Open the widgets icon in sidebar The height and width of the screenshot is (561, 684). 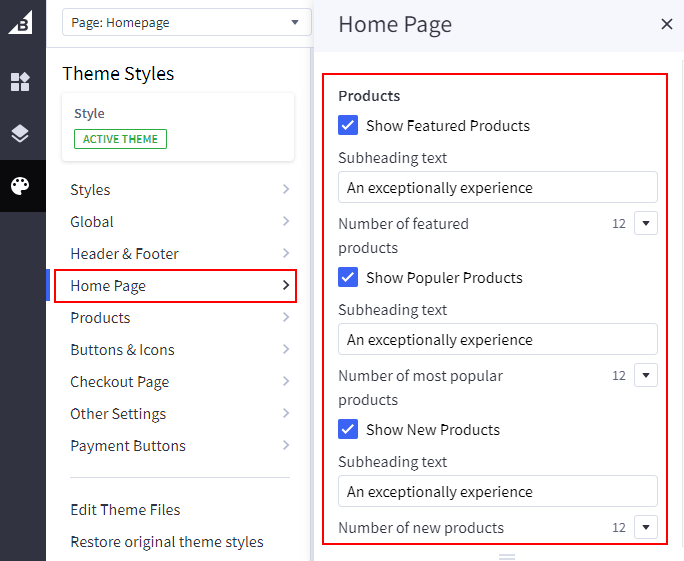[x=20, y=82]
